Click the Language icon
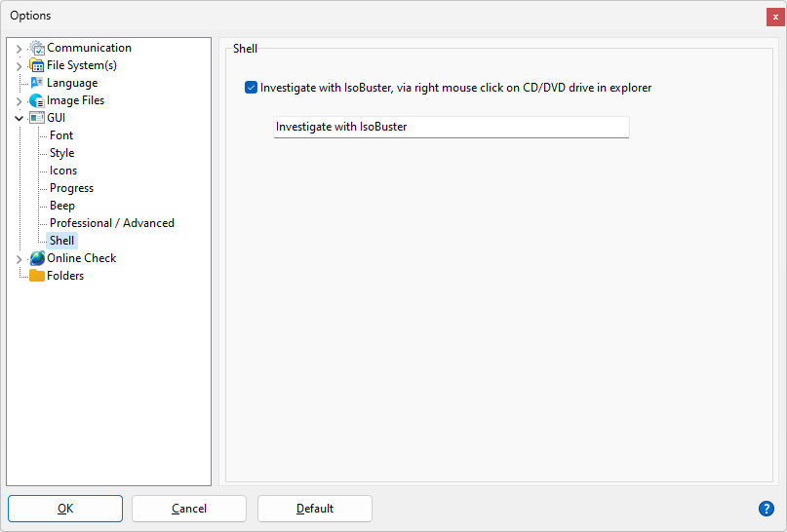Image resolution: width=787 pixels, height=532 pixels. coord(37,83)
